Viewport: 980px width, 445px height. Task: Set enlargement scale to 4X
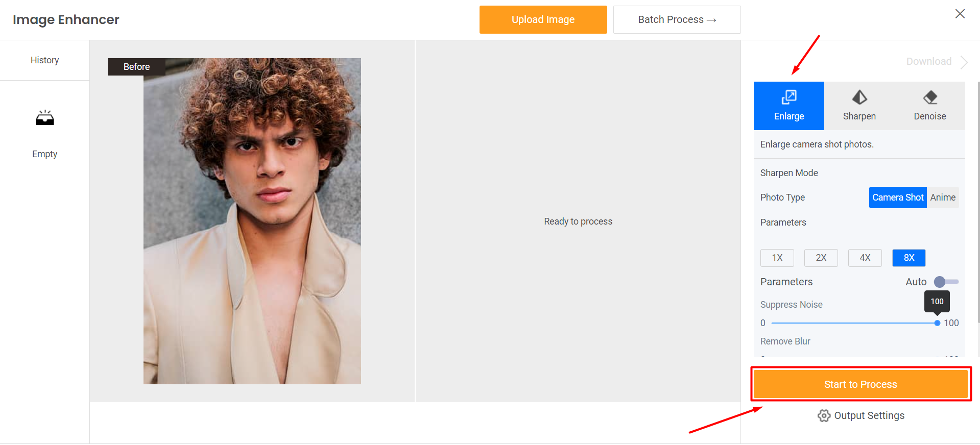865,258
